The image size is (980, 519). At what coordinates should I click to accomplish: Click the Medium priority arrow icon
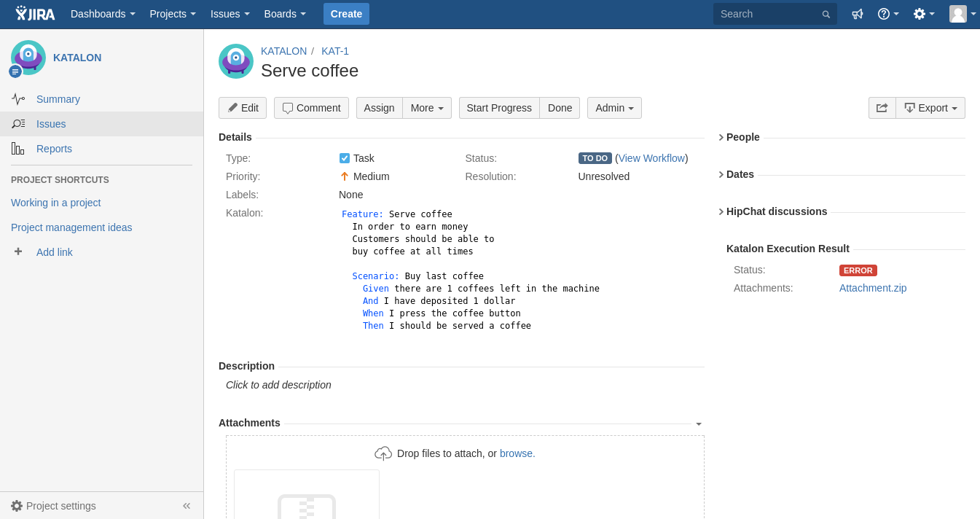click(x=345, y=176)
